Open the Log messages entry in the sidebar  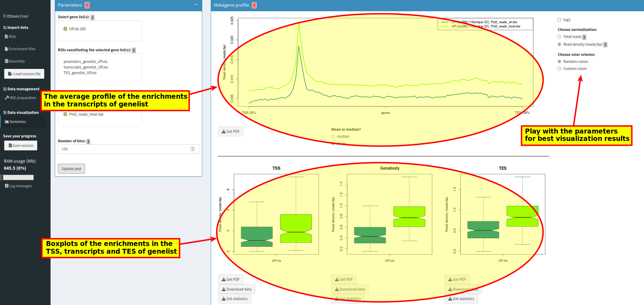(18, 186)
